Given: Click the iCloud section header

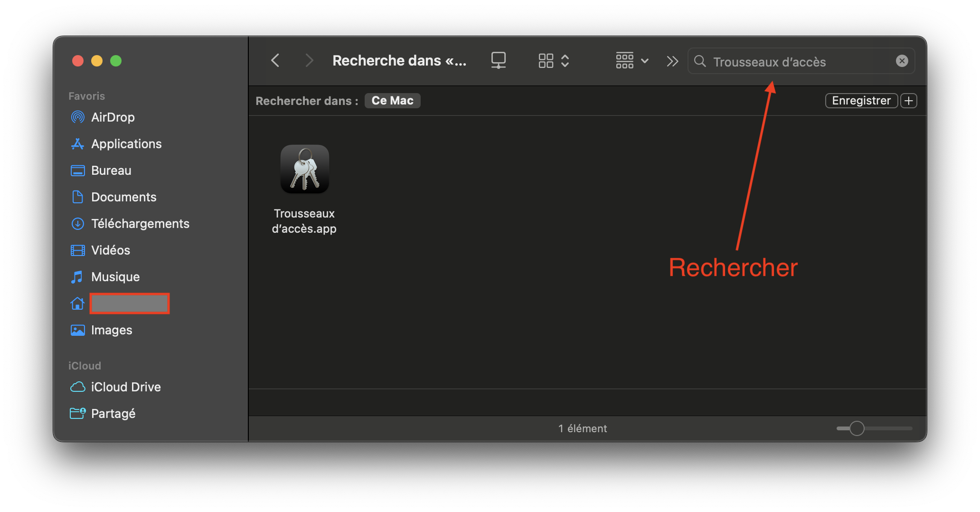Looking at the screenshot, I should tap(85, 366).
